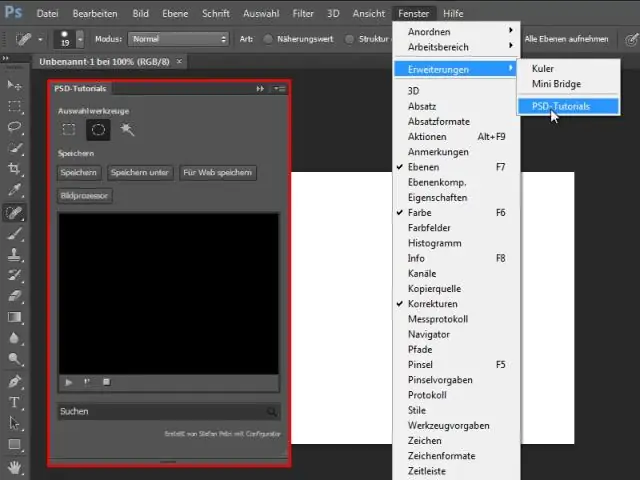This screenshot has width=640, height=480.
Task: Close the Unbenannt-1 document tab
Action: [179, 62]
